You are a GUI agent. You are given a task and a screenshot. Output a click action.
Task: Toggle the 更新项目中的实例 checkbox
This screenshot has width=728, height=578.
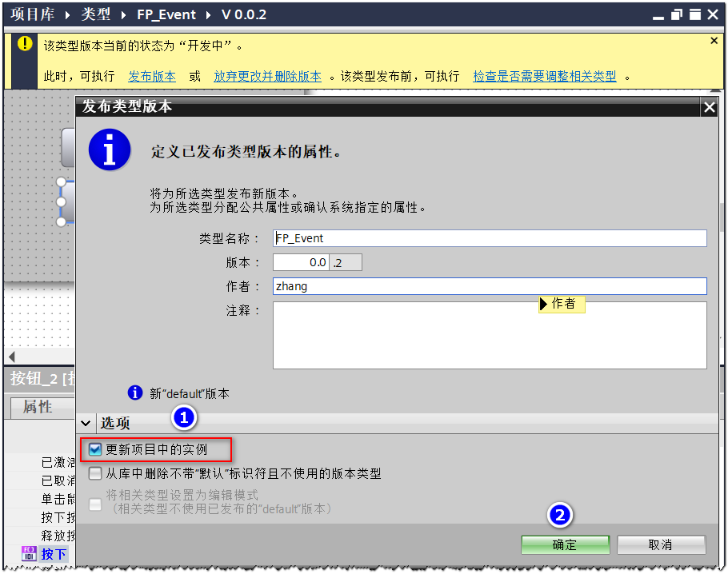[x=95, y=450]
